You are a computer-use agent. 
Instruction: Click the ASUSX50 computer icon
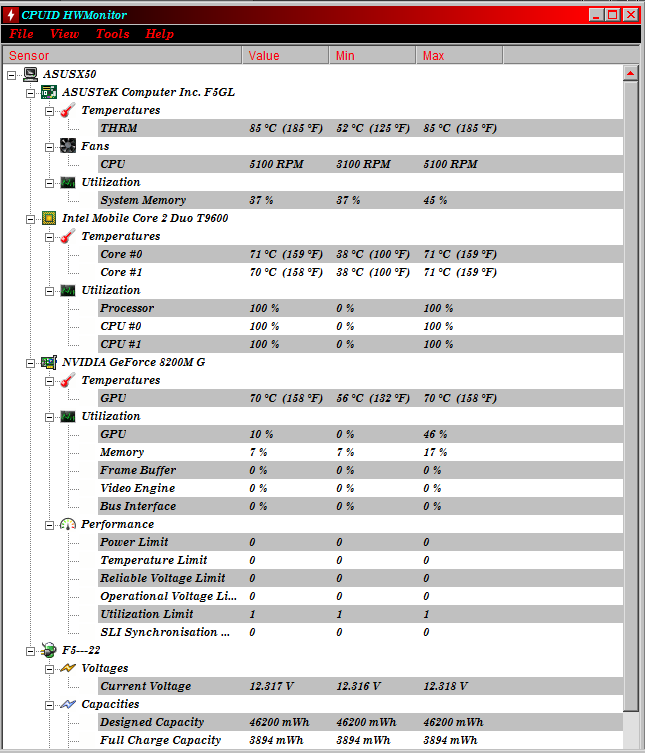click(x=30, y=74)
